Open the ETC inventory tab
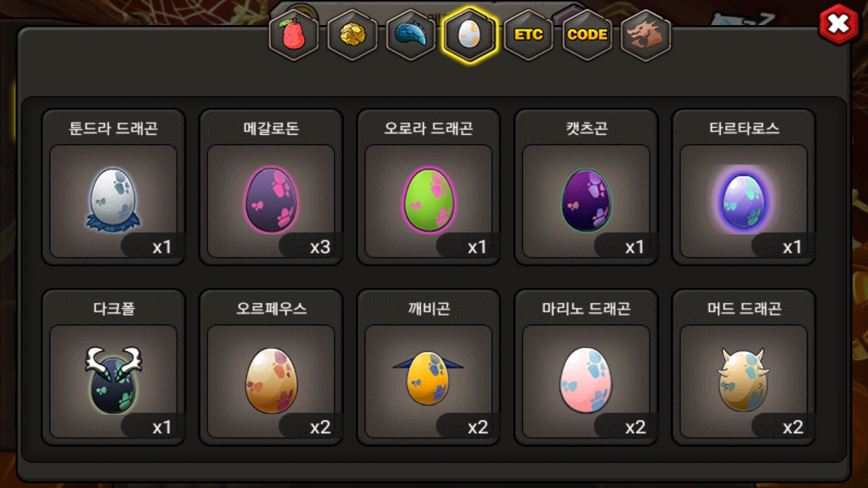868x488 pixels. tap(528, 35)
